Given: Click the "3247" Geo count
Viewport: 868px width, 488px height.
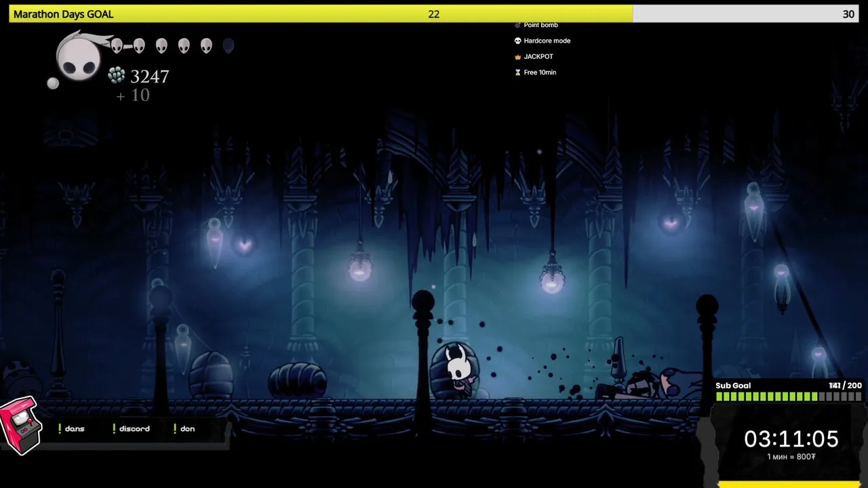Looking at the screenshot, I should point(149,76).
